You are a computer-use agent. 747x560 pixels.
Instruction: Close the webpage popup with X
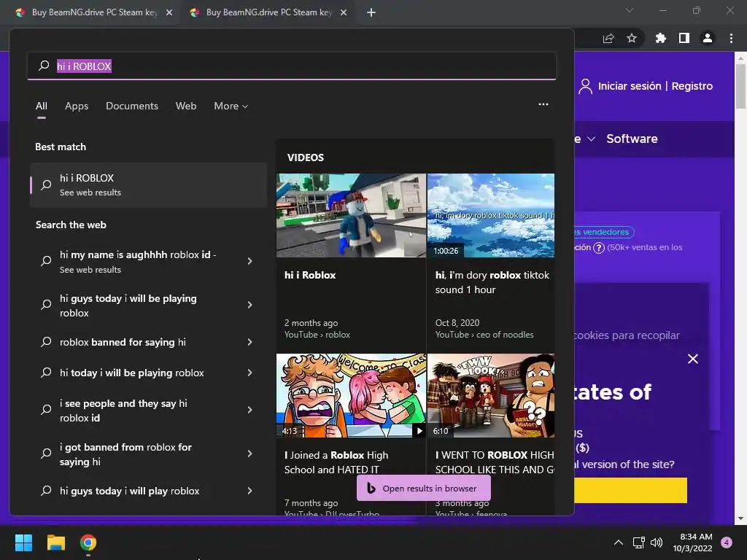tap(693, 359)
